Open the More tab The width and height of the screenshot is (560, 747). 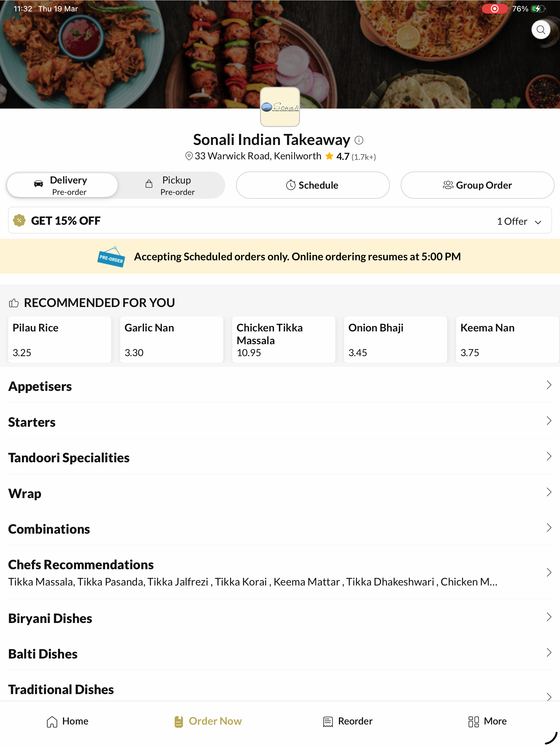click(x=487, y=721)
